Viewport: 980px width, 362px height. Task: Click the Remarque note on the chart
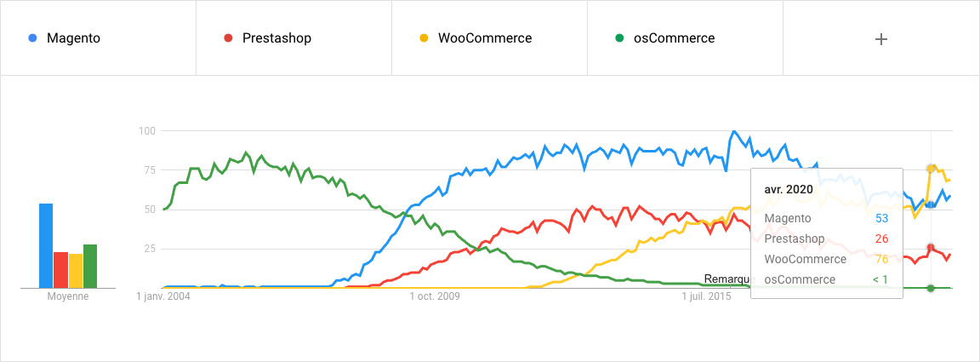tap(727, 279)
